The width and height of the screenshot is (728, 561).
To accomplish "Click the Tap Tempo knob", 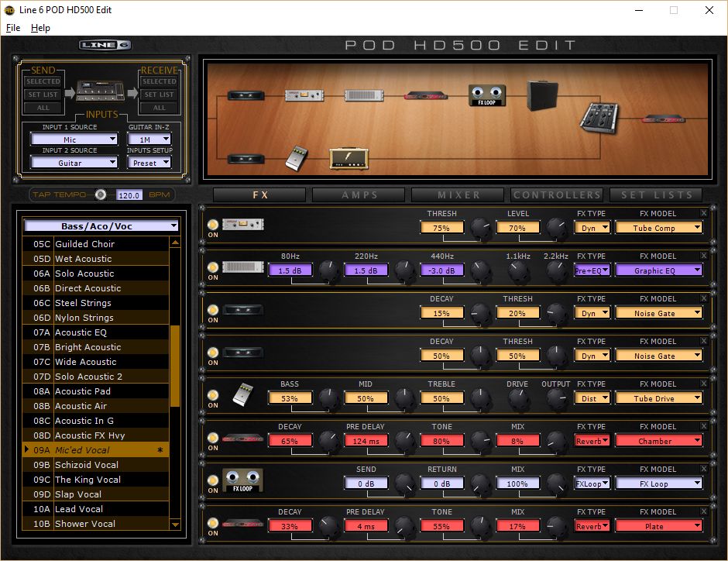I will pyautogui.click(x=100, y=194).
